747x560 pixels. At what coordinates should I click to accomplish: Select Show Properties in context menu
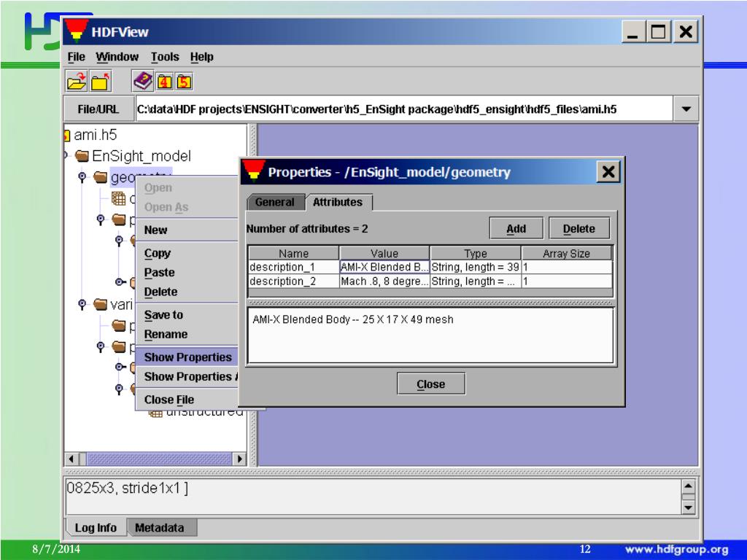point(187,357)
